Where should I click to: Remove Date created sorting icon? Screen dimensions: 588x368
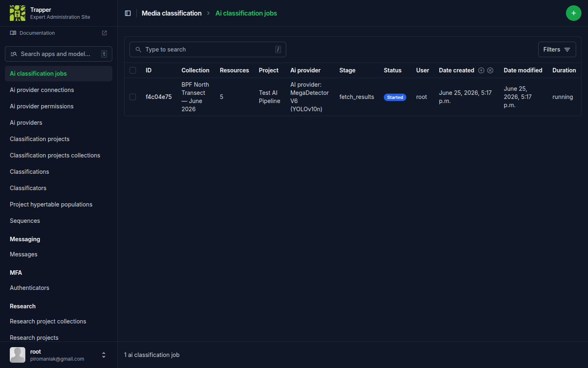[x=490, y=70]
